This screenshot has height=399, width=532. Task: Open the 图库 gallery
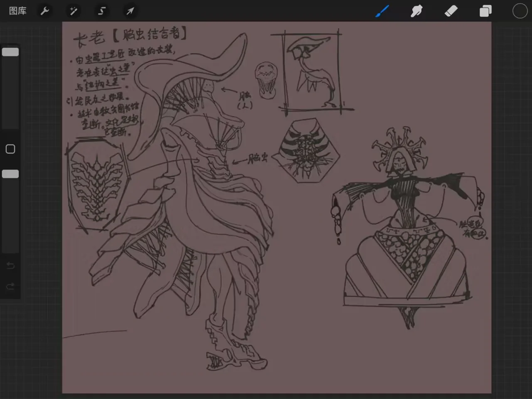pos(17,11)
